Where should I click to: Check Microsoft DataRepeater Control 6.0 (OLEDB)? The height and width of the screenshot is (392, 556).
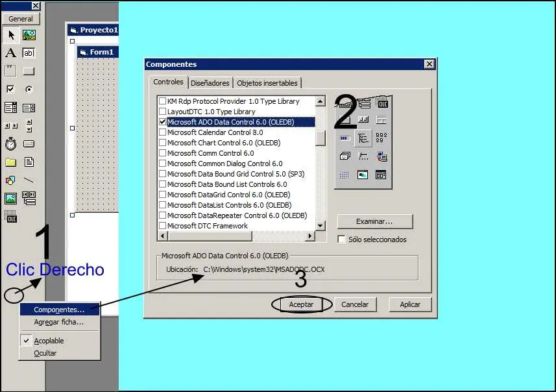click(x=162, y=215)
